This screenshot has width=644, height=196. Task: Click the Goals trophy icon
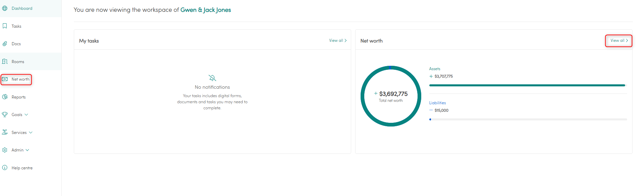click(5, 115)
